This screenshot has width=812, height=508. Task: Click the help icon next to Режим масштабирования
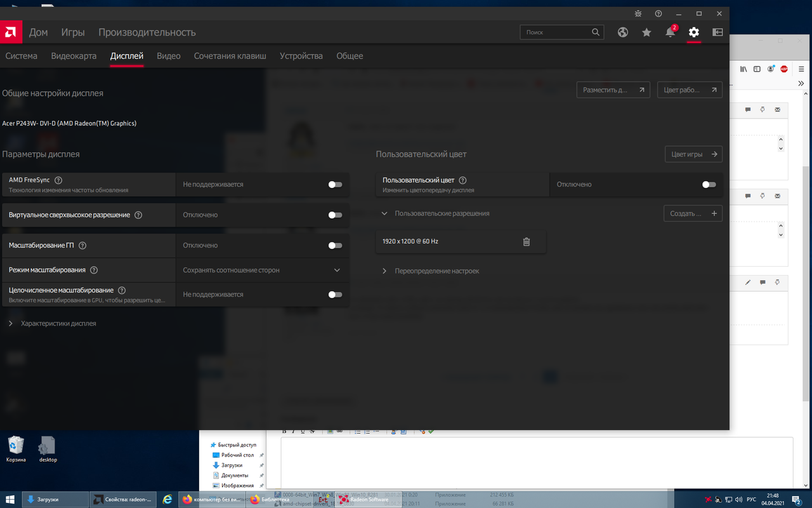click(94, 270)
